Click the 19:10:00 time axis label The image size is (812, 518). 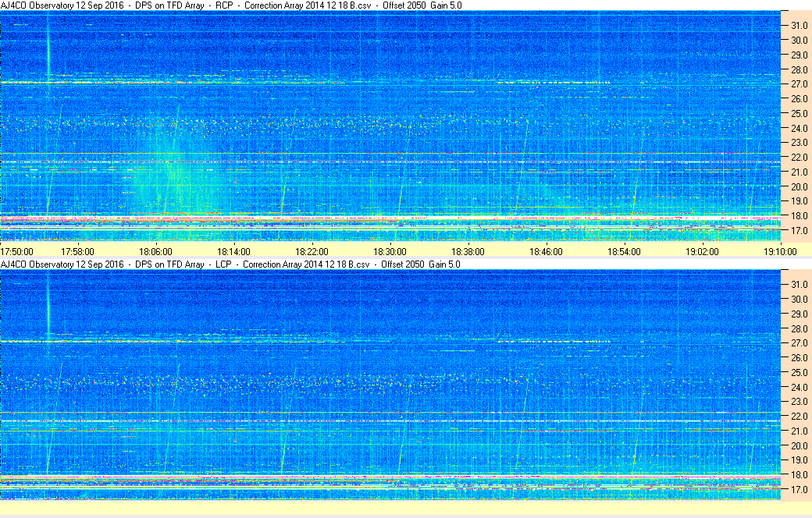[780, 252]
